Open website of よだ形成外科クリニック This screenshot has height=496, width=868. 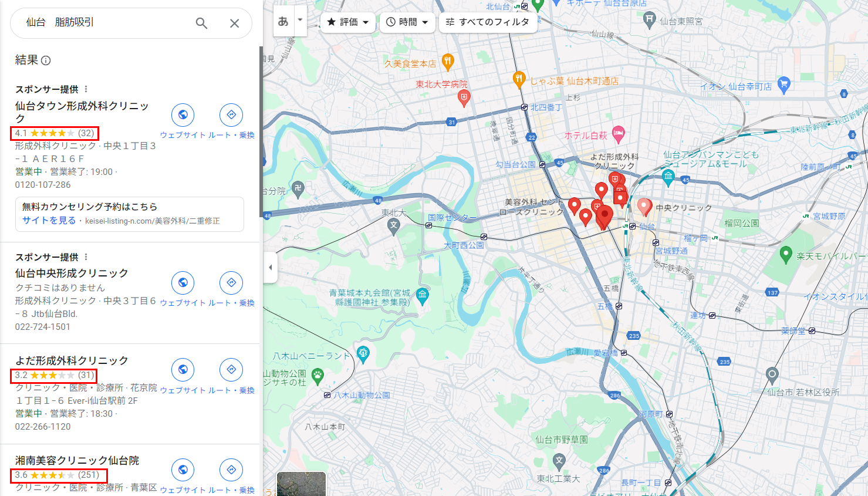click(183, 370)
